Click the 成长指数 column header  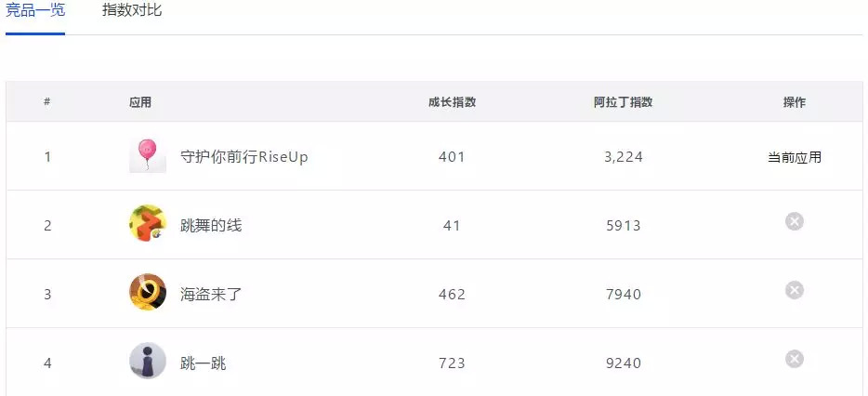452,102
